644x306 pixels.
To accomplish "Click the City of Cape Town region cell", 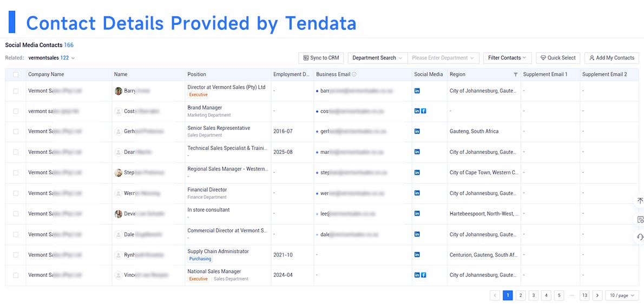I will pyautogui.click(x=484, y=173).
